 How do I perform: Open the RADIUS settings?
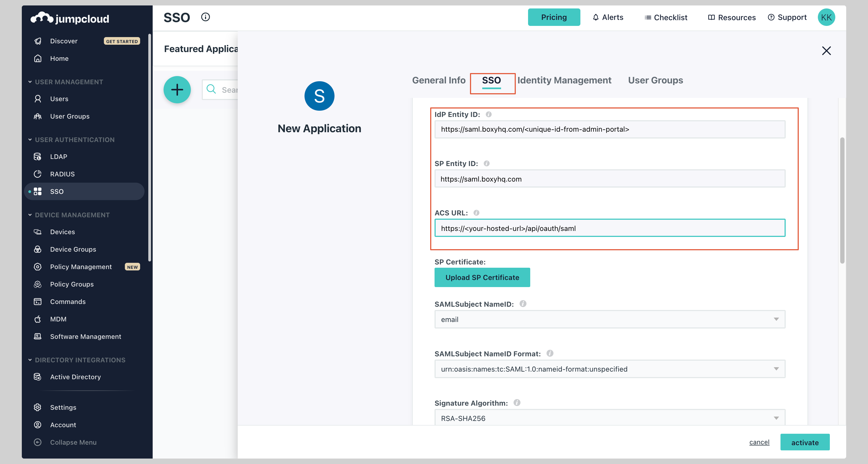coord(62,174)
